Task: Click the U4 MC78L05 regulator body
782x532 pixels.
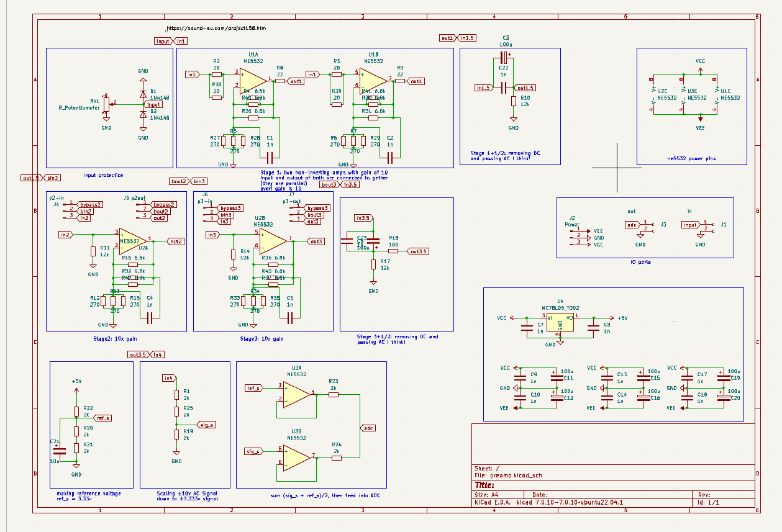Action: pos(560,323)
